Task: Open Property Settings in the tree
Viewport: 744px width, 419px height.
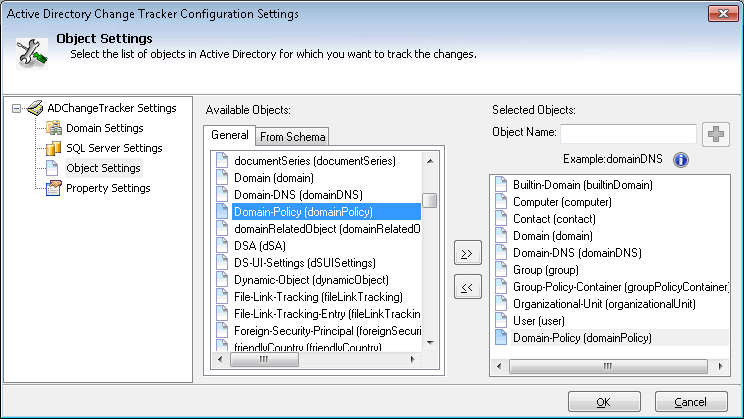Action: tap(108, 188)
